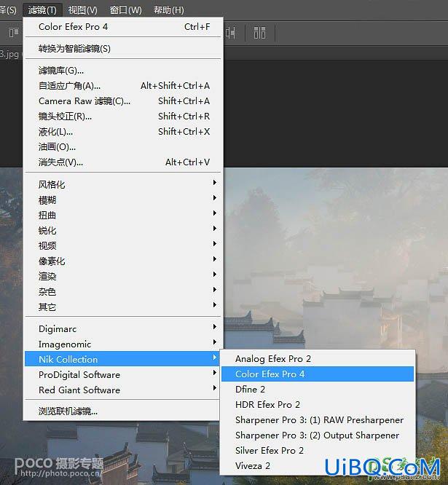Expand the 杂色 submenu
This screenshot has width=448, height=485.
click(x=123, y=291)
